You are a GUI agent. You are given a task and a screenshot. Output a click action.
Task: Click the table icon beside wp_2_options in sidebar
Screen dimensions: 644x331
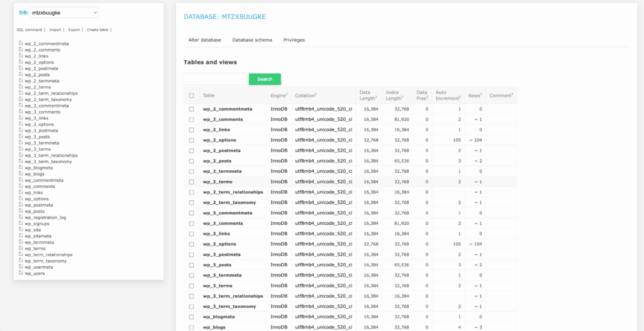point(21,62)
